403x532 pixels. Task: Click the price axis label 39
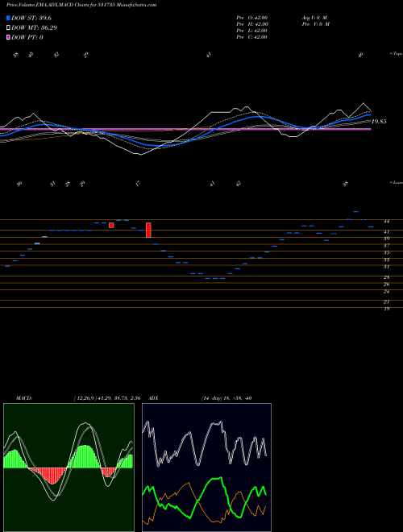point(386,239)
